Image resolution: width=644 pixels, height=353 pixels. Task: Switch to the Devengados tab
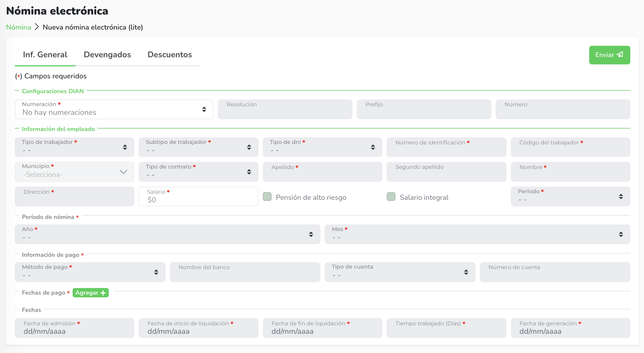tap(107, 55)
